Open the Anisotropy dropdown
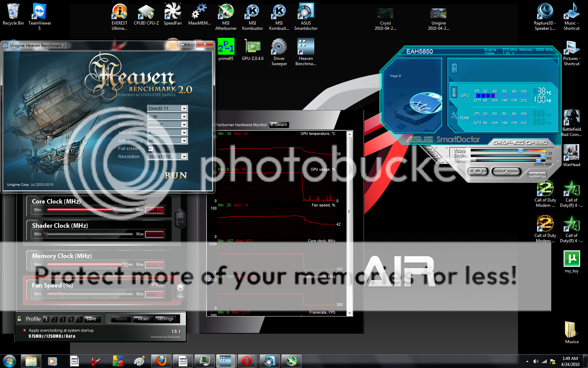The image size is (588, 368). pyautogui.click(x=167, y=132)
